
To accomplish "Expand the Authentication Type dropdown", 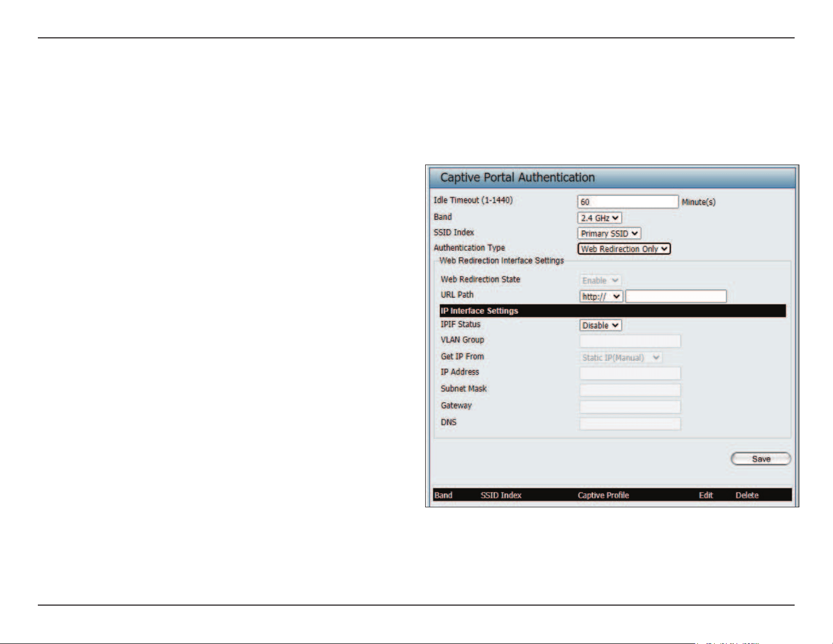I will [x=624, y=249].
